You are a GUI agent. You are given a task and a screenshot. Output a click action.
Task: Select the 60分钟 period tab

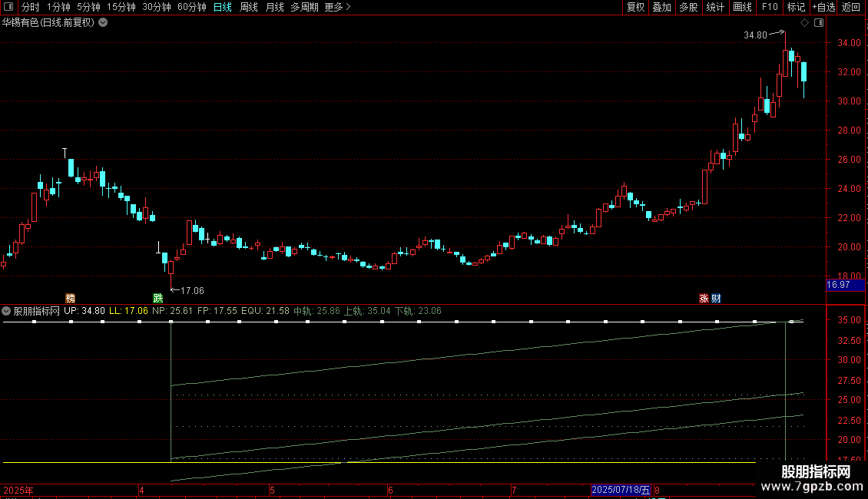coord(191,7)
